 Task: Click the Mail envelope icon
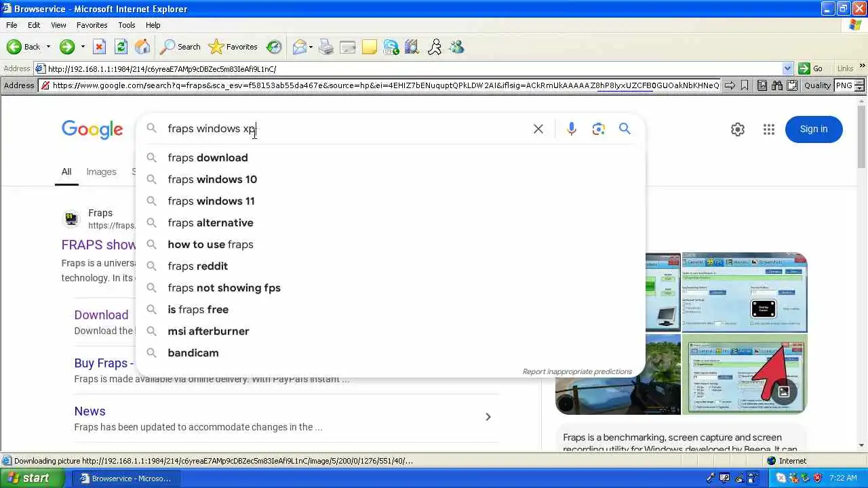click(299, 47)
